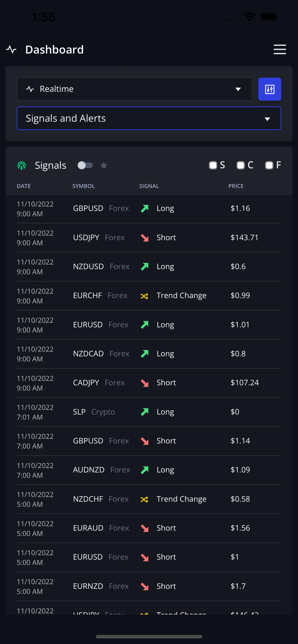The image size is (298, 644).
Task: Open the NZDUSD Long signal row
Action: click(149, 267)
